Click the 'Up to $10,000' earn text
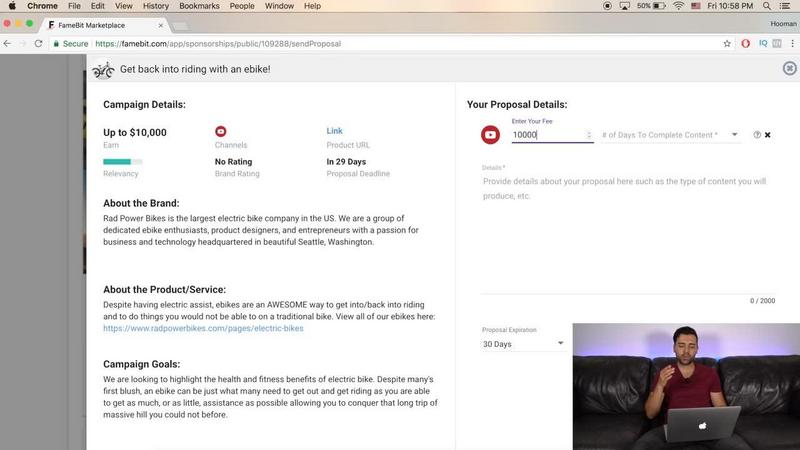800x450 pixels. 135,133
